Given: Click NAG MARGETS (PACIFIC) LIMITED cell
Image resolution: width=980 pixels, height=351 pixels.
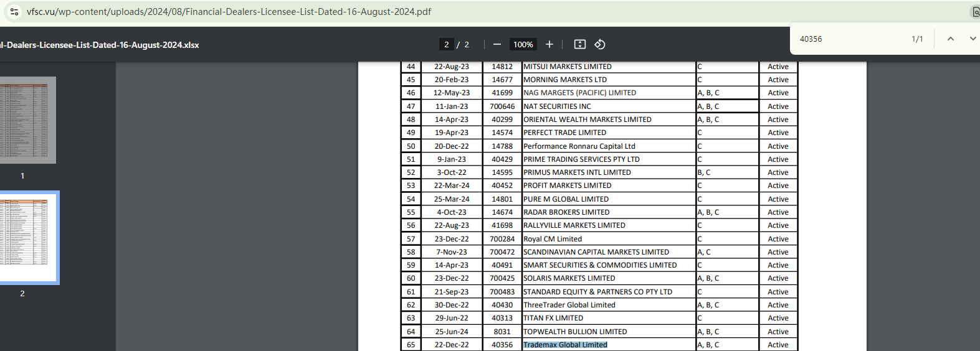Looking at the screenshot, I should point(608,93).
